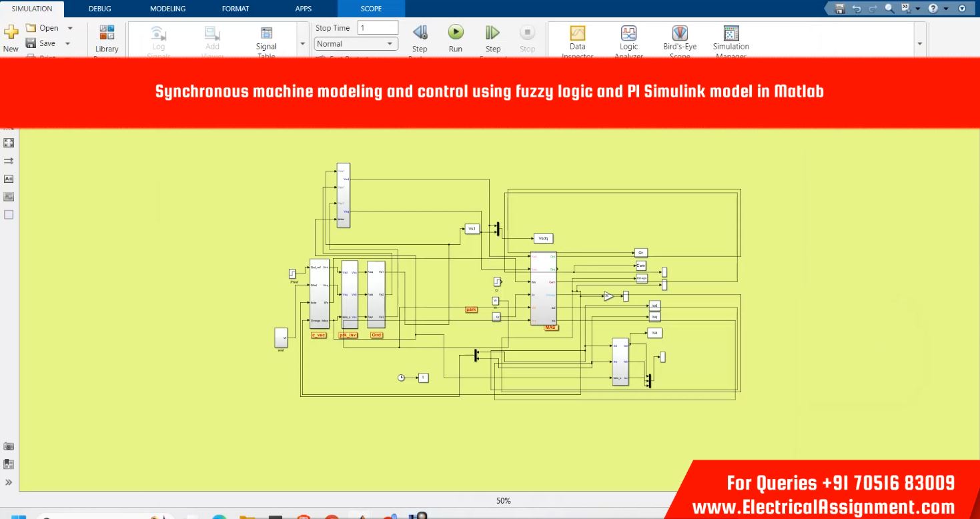Click the Run simulation button
This screenshot has height=519, width=980.
click(x=456, y=33)
